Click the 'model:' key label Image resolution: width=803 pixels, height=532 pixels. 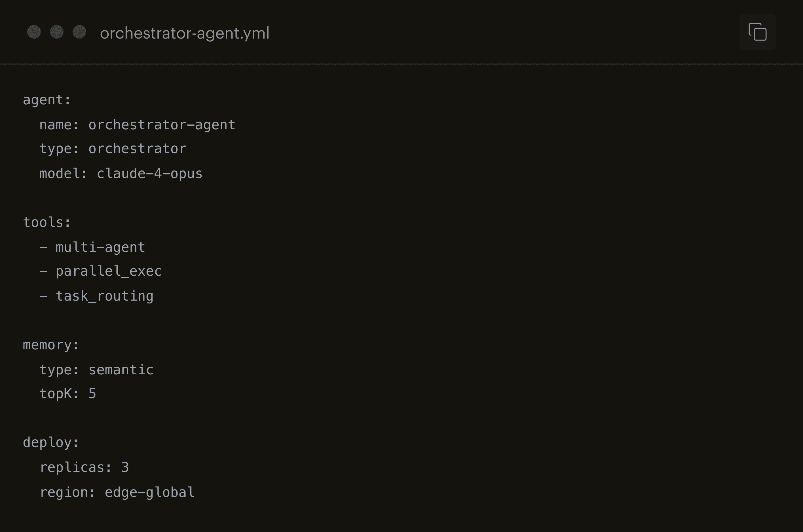click(63, 174)
